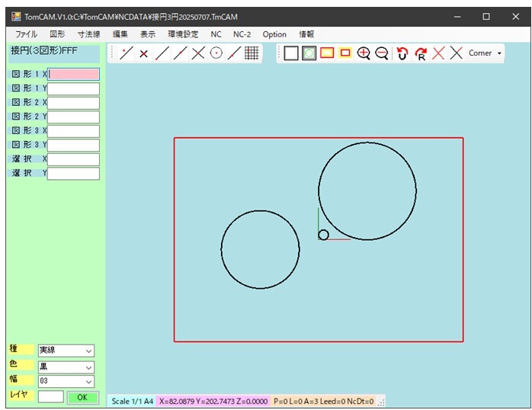This screenshot has width=532, height=410.
Task: Click the green OK button
Action: 83,397
